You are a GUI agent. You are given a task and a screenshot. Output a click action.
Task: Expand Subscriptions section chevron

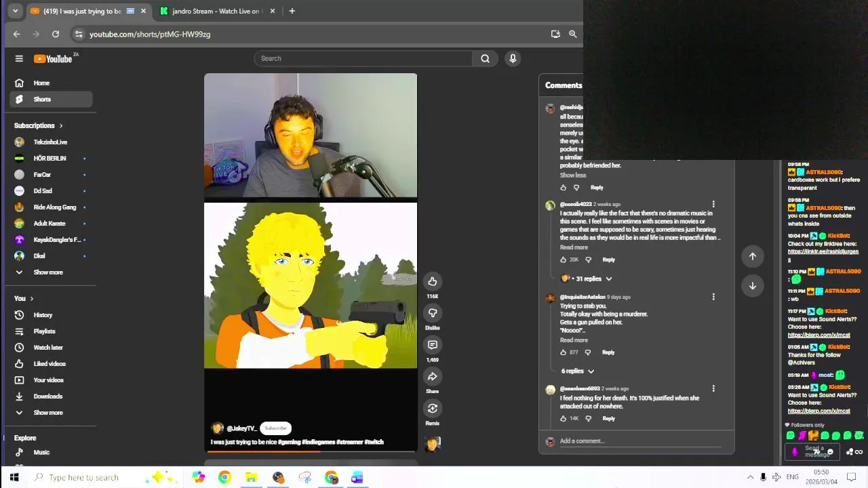coord(60,125)
